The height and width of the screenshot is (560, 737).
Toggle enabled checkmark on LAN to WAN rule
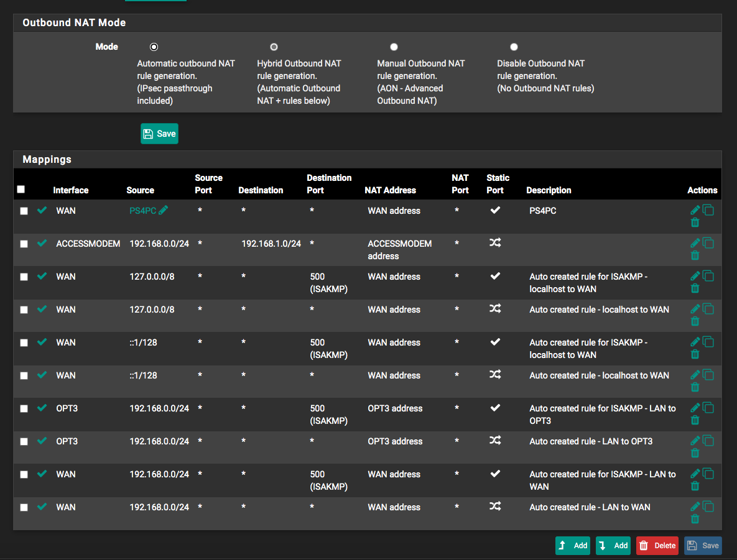click(42, 507)
